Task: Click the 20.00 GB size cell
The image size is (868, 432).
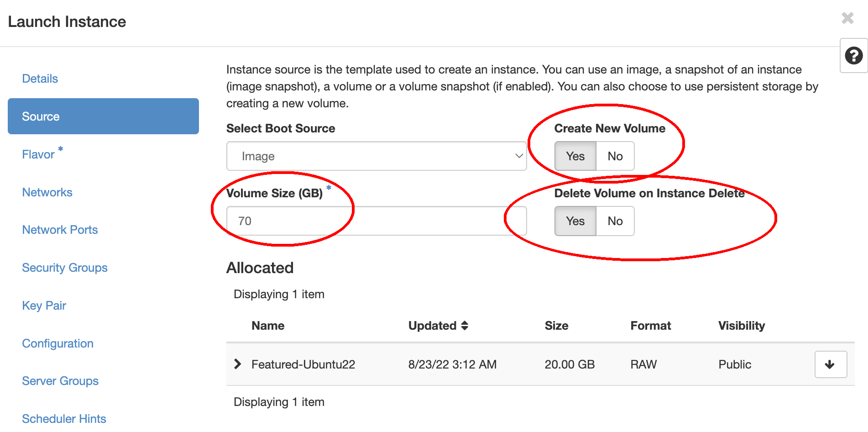Action: coord(570,364)
